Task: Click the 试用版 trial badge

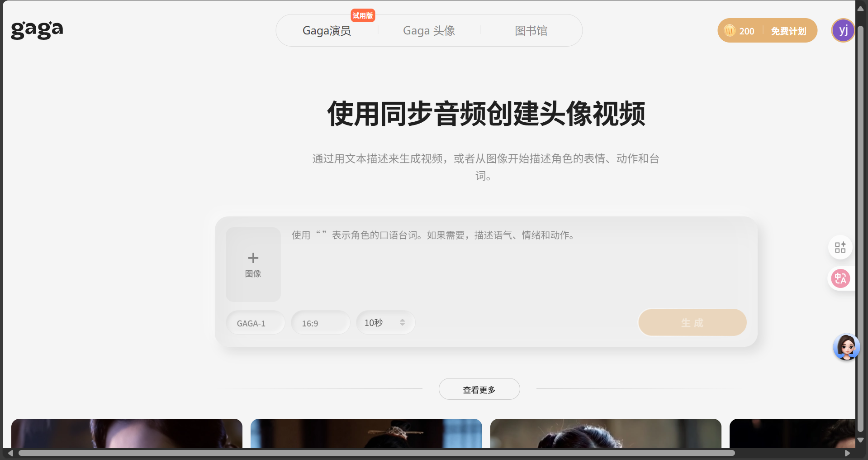Action: click(363, 16)
